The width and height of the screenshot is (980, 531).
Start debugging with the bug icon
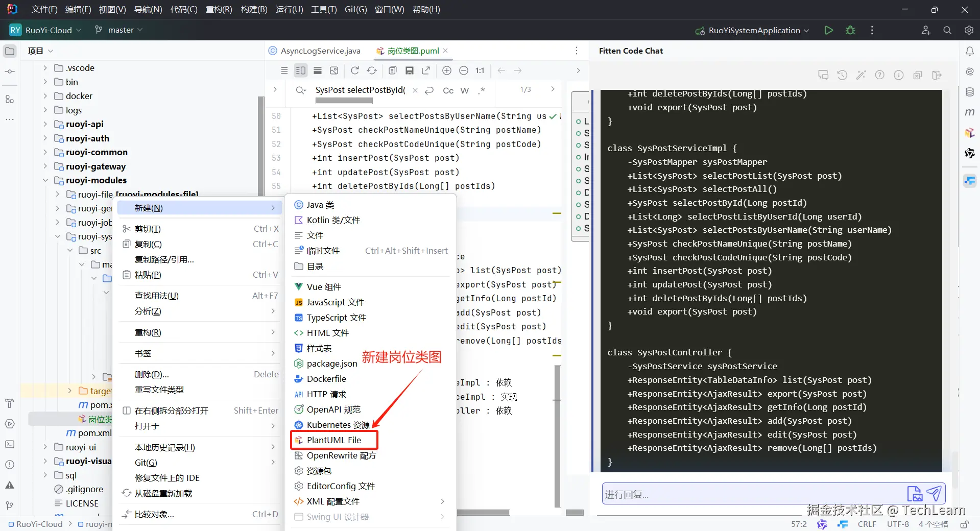(x=850, y=30)
